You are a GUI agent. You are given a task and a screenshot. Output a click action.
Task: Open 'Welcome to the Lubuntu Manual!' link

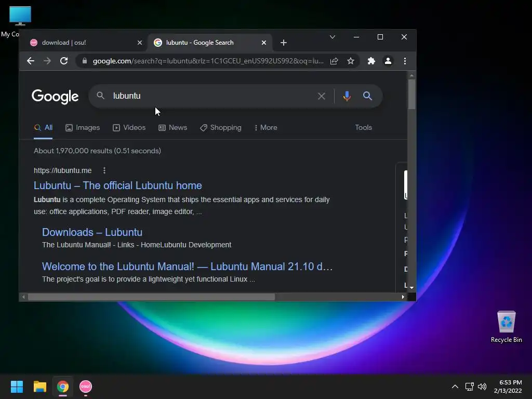tap(187, 267)
